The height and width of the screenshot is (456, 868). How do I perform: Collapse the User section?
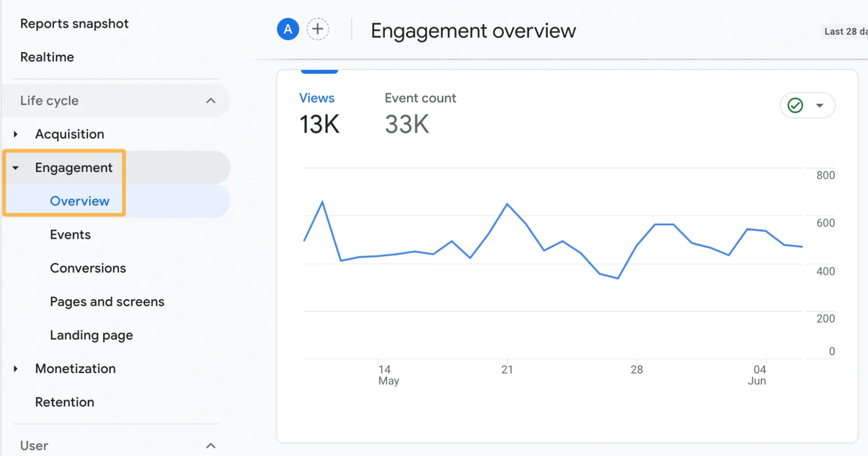click(211, 445)
